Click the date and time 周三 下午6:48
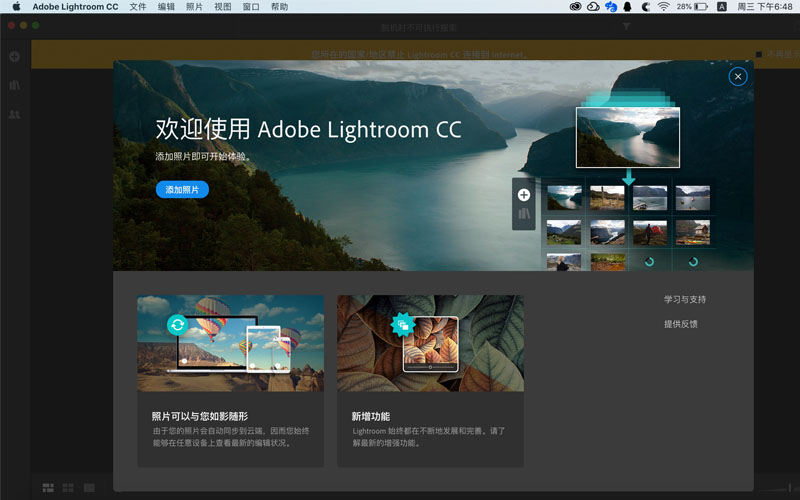 pos(765,7)
